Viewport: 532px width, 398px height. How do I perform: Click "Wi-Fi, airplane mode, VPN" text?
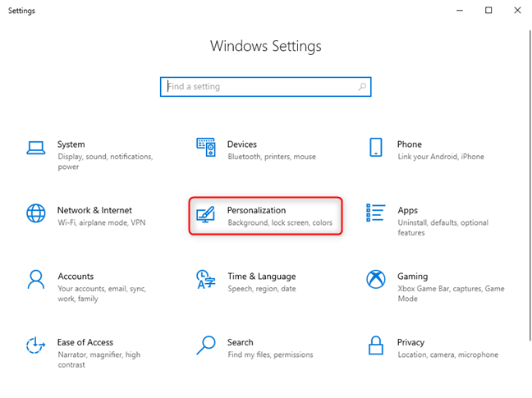click(102, 222)
